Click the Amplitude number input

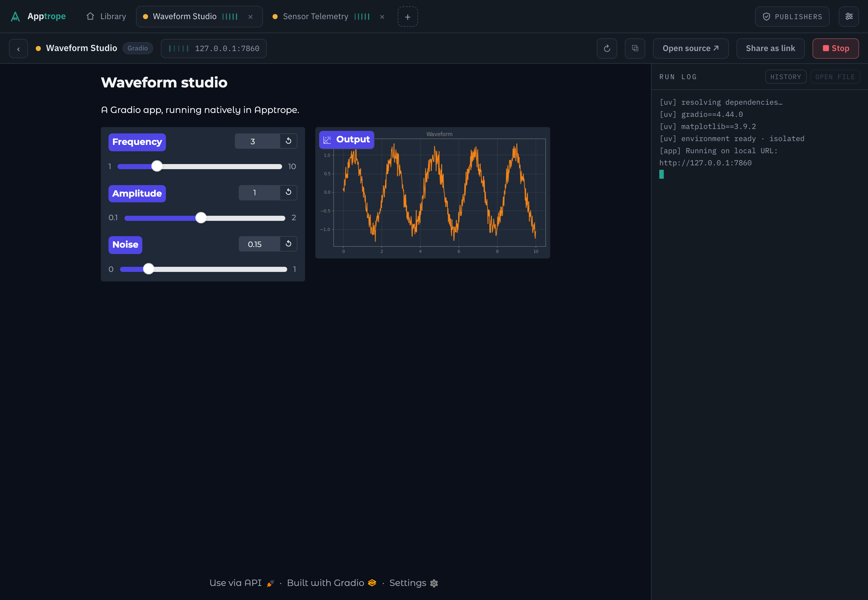pos(259,193)
